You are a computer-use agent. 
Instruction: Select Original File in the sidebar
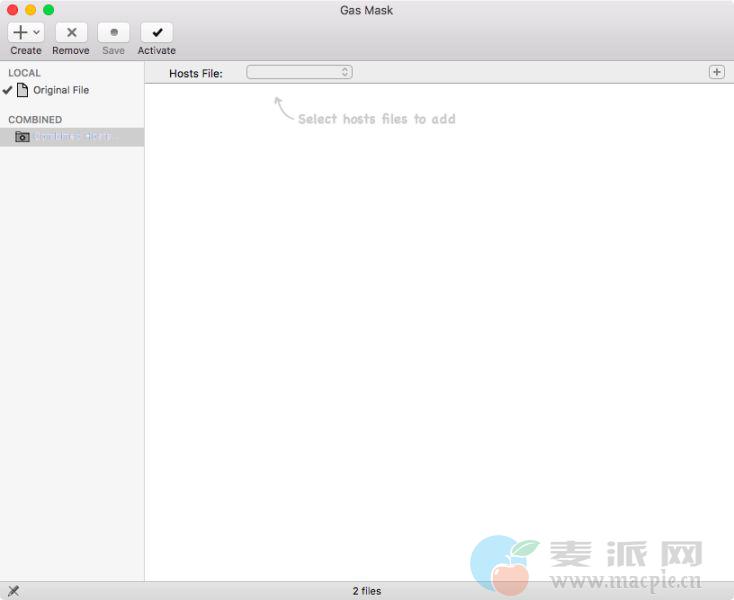(61, 90)
